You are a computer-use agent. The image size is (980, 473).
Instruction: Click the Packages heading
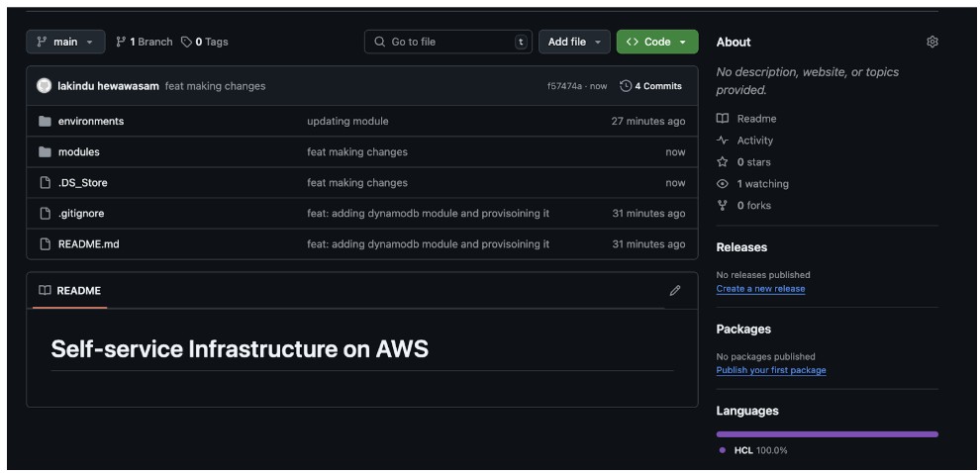[x=743, y=330]
